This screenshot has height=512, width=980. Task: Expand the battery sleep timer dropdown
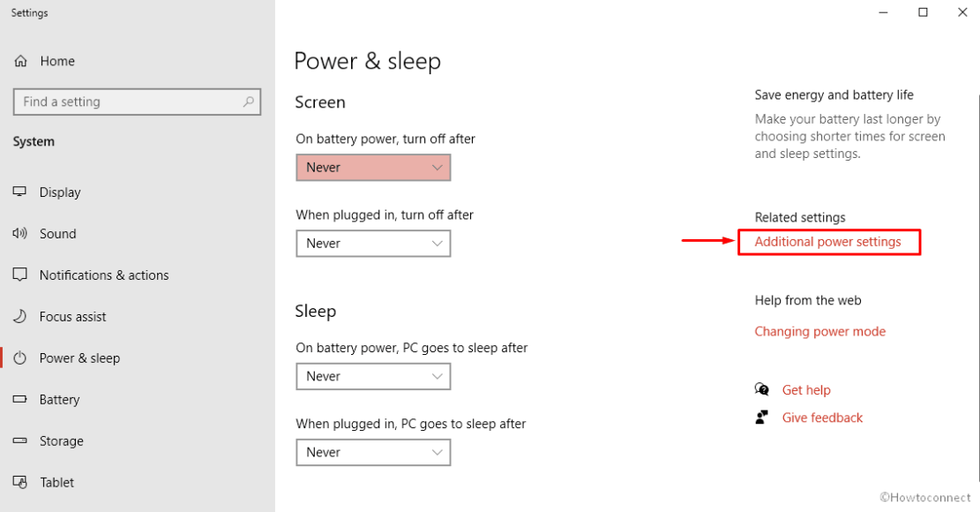[x=373, y=376]
